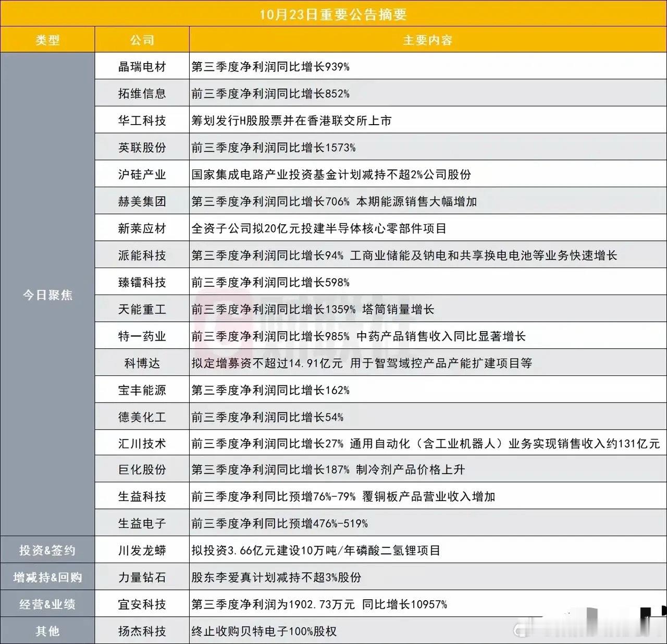Image resolution: width=667 pixels, height=644 pixels.
Task: Select company cell 赫美集团
Action: (142, 201)
